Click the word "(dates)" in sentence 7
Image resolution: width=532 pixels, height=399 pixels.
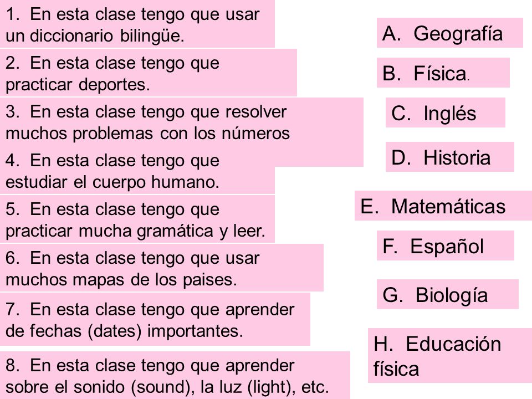[x=115, y=331]
